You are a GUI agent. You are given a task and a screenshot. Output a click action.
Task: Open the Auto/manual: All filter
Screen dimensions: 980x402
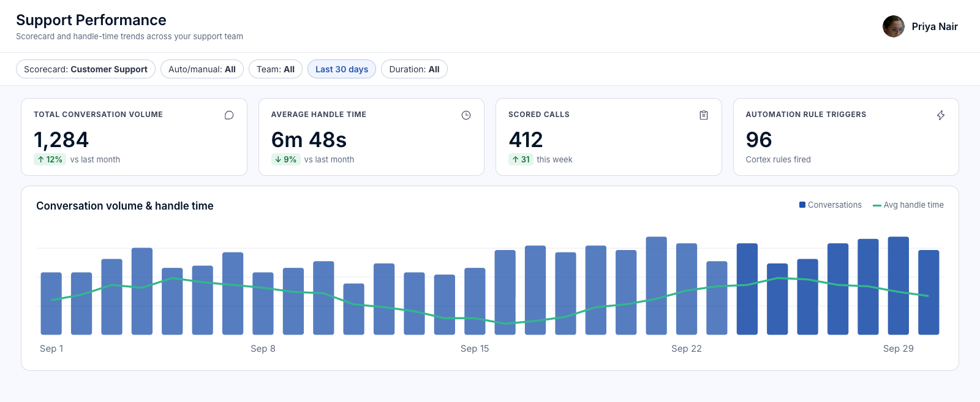(x=202, y=69)
